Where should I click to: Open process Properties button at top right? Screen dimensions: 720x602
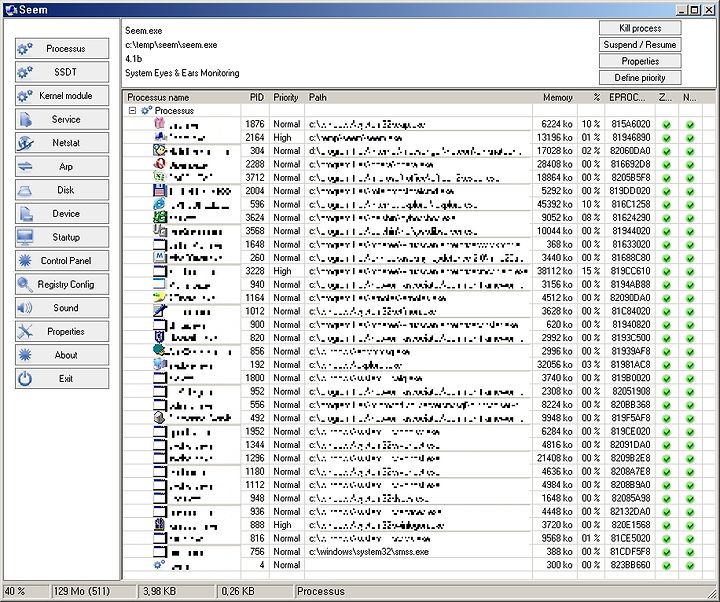point(640,61)
